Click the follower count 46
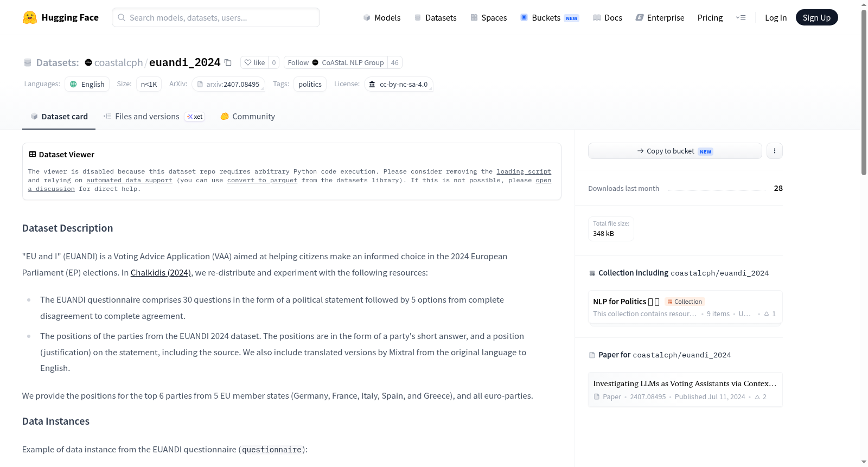The width and height of the screenshot is (868, 467). [394, 62]
